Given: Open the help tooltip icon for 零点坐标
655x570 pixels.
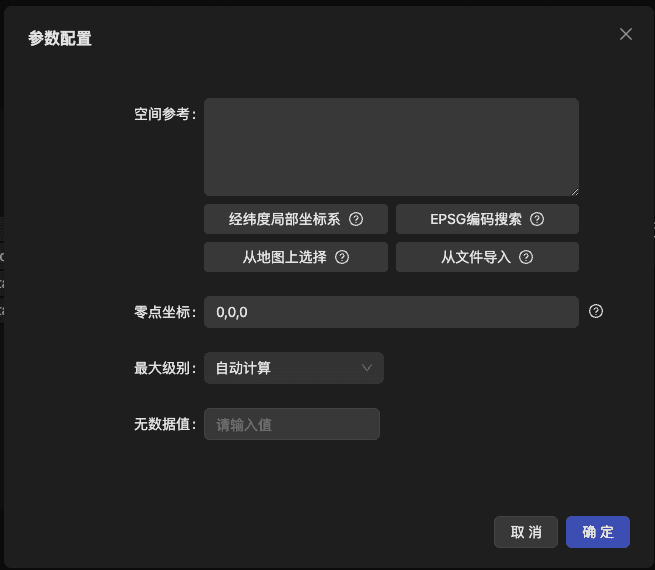Looking at the screenshot, I should (596, 311).
